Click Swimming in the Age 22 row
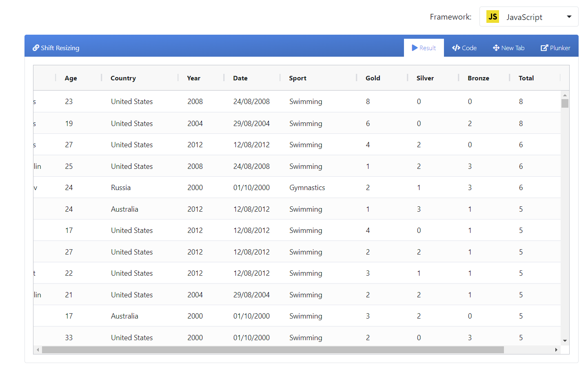588x372 pixels. [x=306, y=273]
